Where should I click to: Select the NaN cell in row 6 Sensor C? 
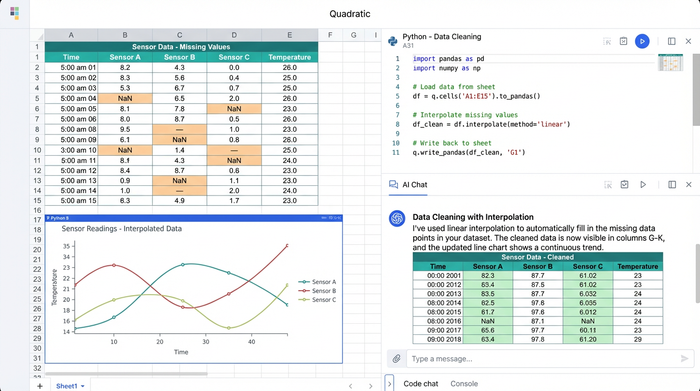click(x=234, y=108)
